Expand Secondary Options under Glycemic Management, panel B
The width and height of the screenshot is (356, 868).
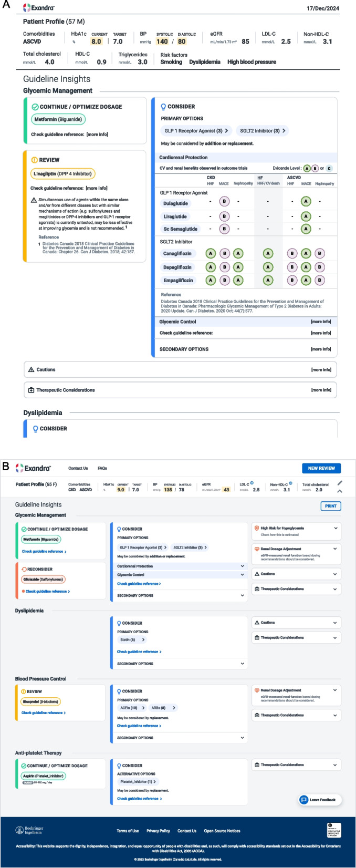[181, 596]
